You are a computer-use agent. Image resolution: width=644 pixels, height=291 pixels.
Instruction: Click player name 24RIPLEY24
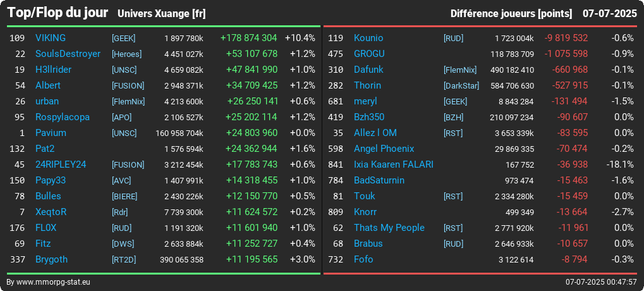[x=61, y=164]
